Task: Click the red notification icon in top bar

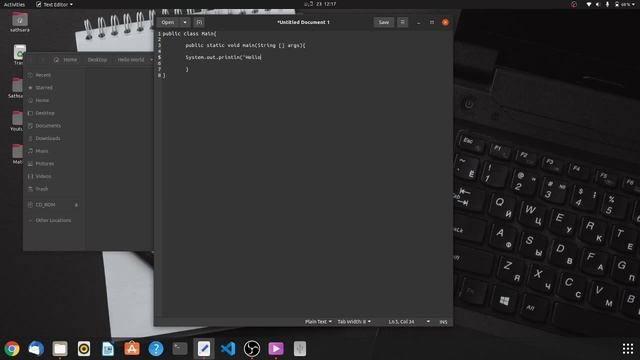Action: [574, 4]
